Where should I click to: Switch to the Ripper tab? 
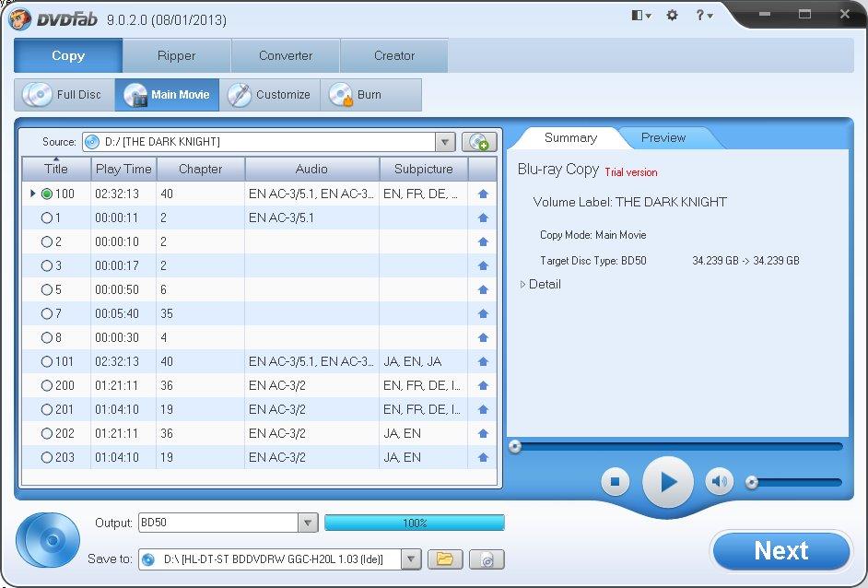coord(177,55)
